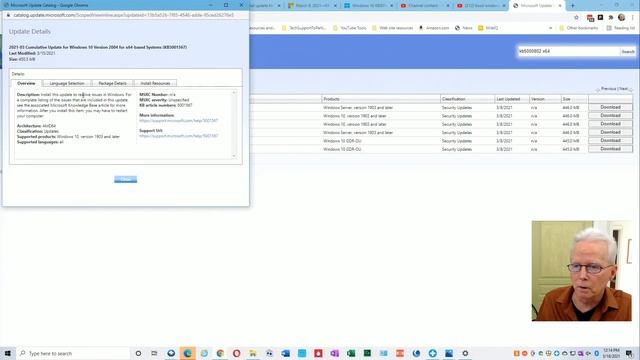This screenshot has width=640, height=360.
Task: Open the YouTube Tools bookmark folder
Action: [x=349, y=28]
